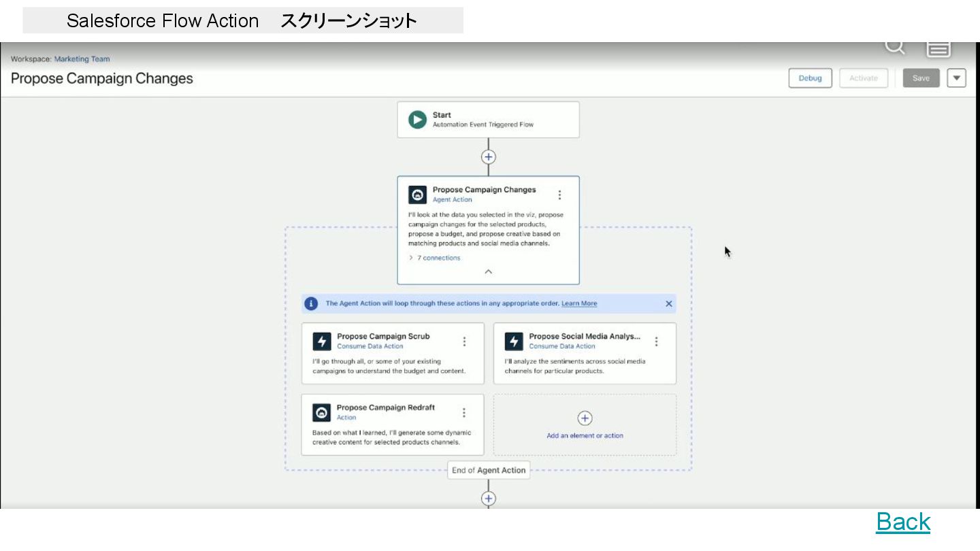Viewport: 980px width, 551px height.
Task: Click Propose Campaign Scrub lightning icon
Action: tap(322, 341)
